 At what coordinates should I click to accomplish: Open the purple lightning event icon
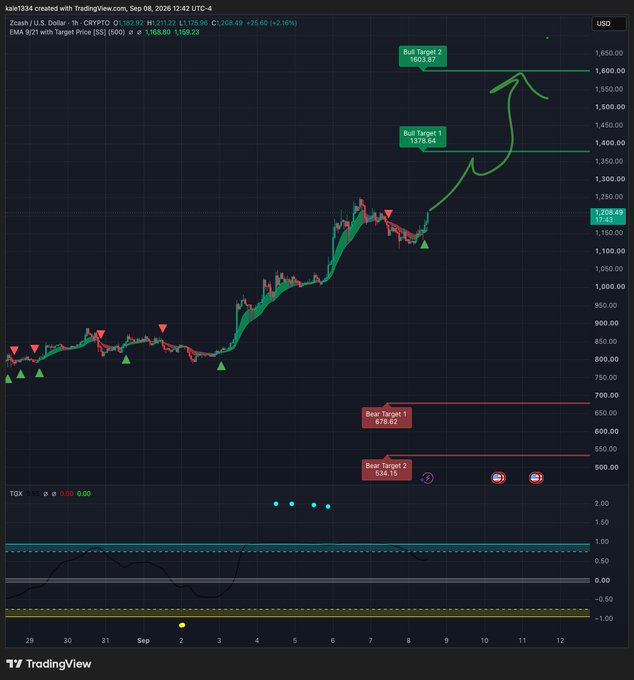point(428,478)
